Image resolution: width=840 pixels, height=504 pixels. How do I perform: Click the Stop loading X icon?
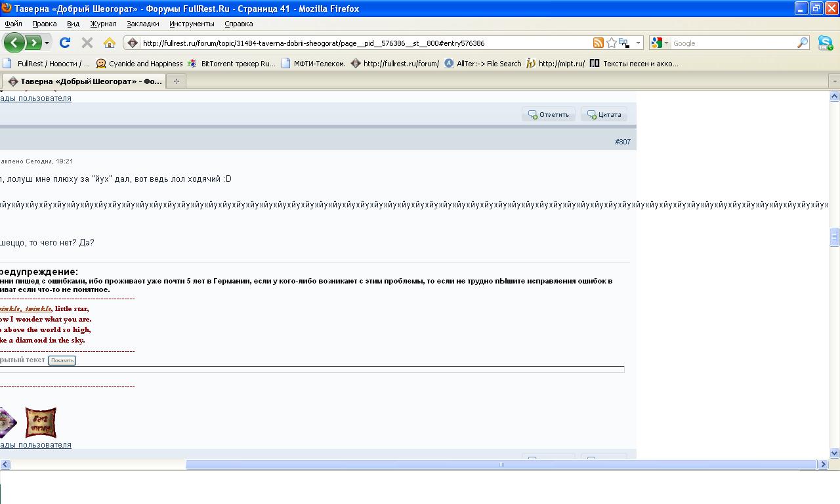(x=87, y=43)
